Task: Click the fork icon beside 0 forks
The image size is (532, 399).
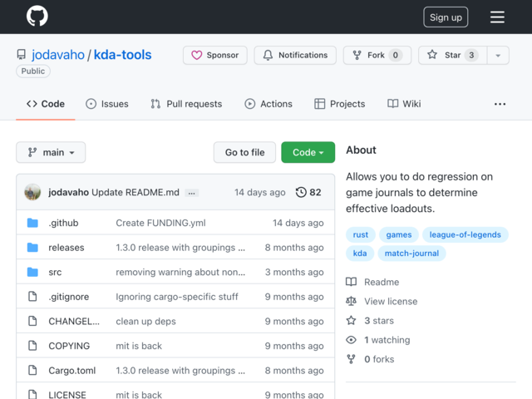Action: (x=351, y=359)
